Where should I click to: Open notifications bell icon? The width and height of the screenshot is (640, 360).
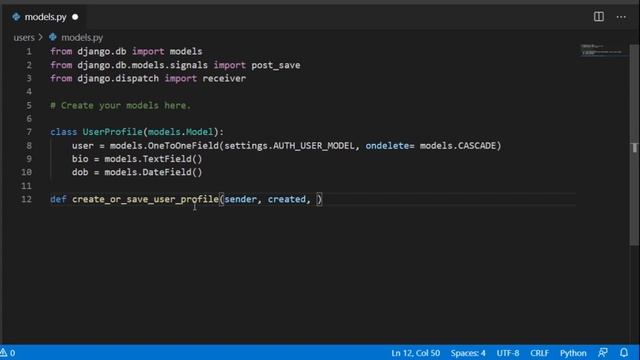pyautogui.click(x=624, y=352)
